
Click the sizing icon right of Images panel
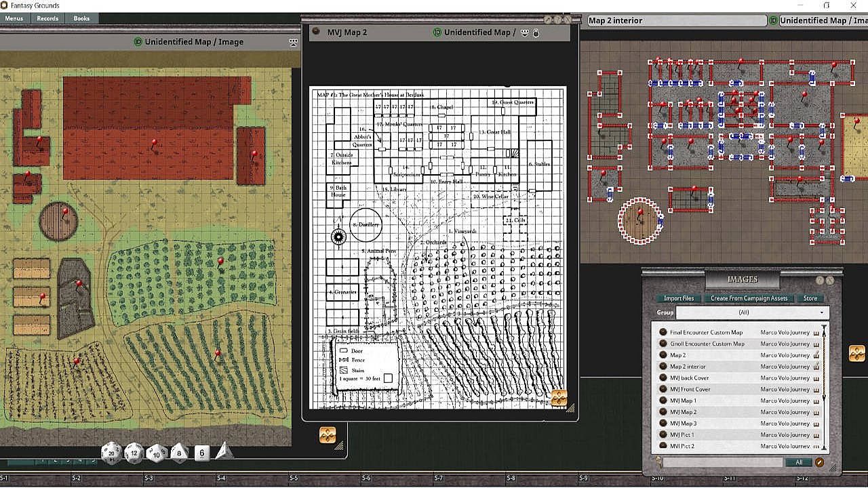pos(857,354)
